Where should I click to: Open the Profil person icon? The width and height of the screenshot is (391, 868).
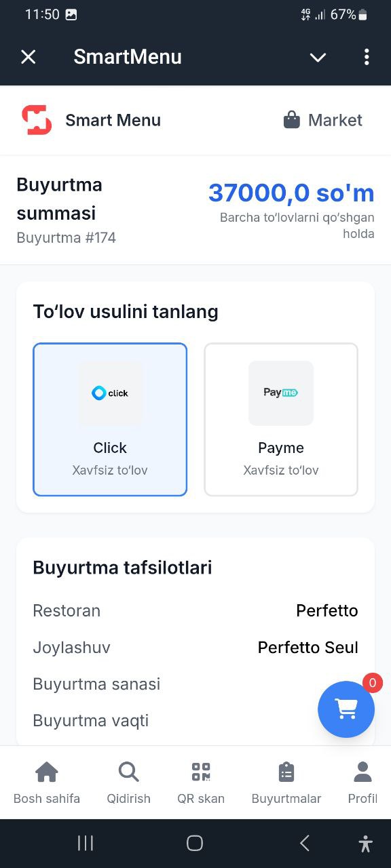pyautogui.click(x=362, y=770)
